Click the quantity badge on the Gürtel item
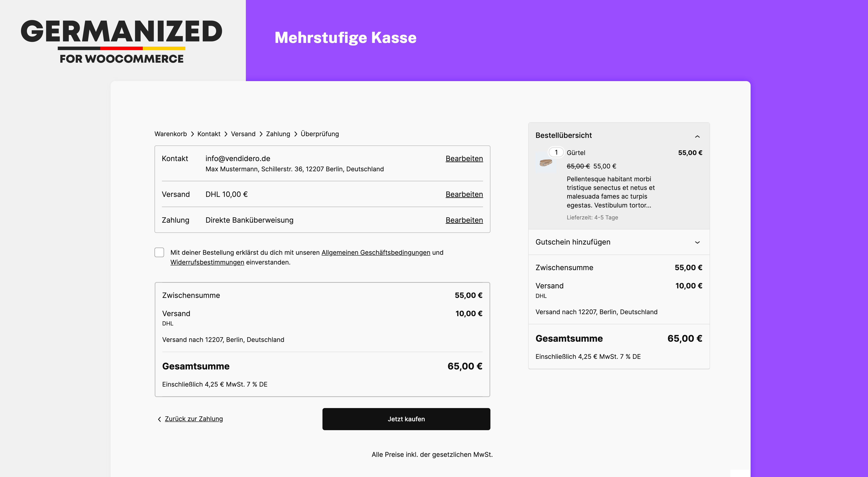 tap(556, 152)
